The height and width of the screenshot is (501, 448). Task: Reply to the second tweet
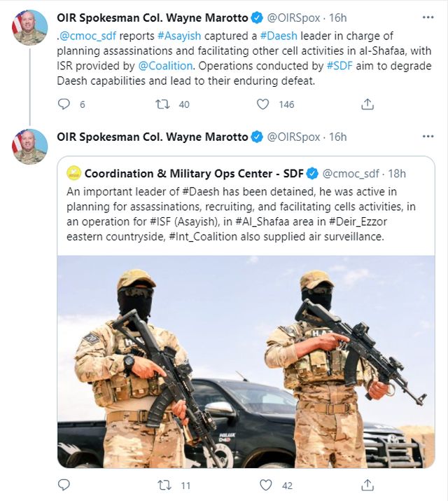click(64, 484)
